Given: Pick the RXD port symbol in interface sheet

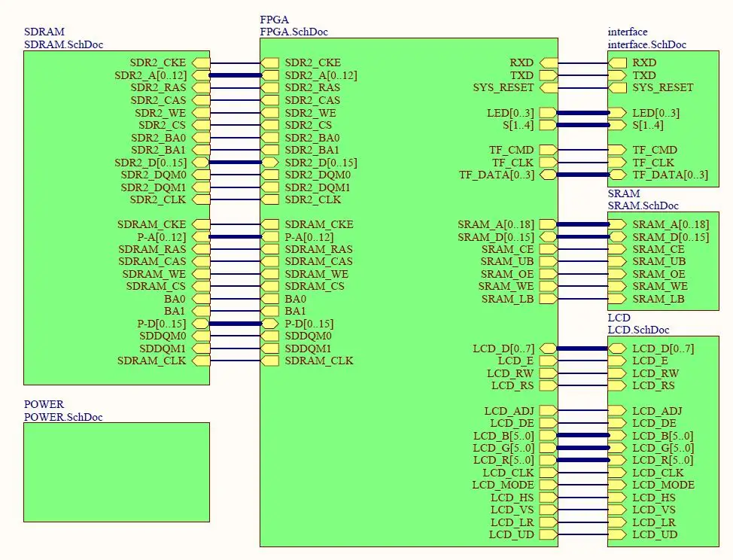Looking at the screenshot, I should [x=618, y=62].
